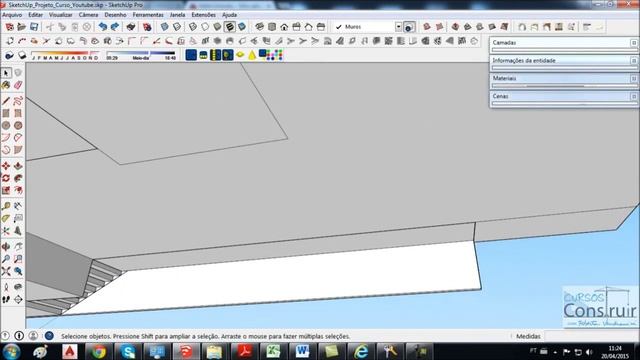Select the Walk footprints tool
Screen dimensions: 640x360
pyautogui.click(x=6, y=299)
